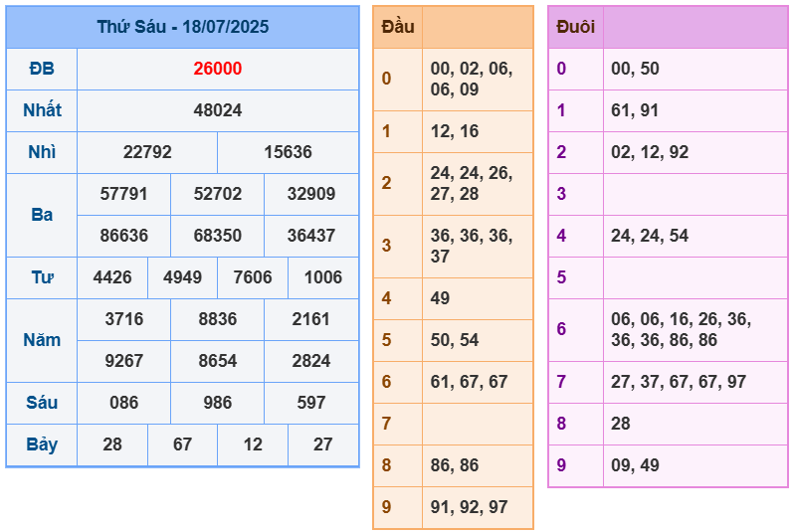Image resolution: width=793 pixels, height=532 pixels.
Task: Click the Nhì prize number 22792
Action: pos(147,152)
